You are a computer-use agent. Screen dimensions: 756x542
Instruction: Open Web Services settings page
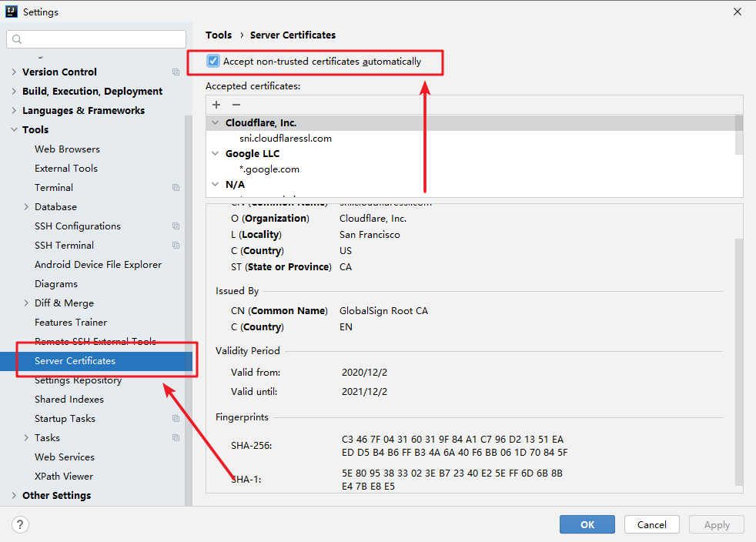pos(65,457)
